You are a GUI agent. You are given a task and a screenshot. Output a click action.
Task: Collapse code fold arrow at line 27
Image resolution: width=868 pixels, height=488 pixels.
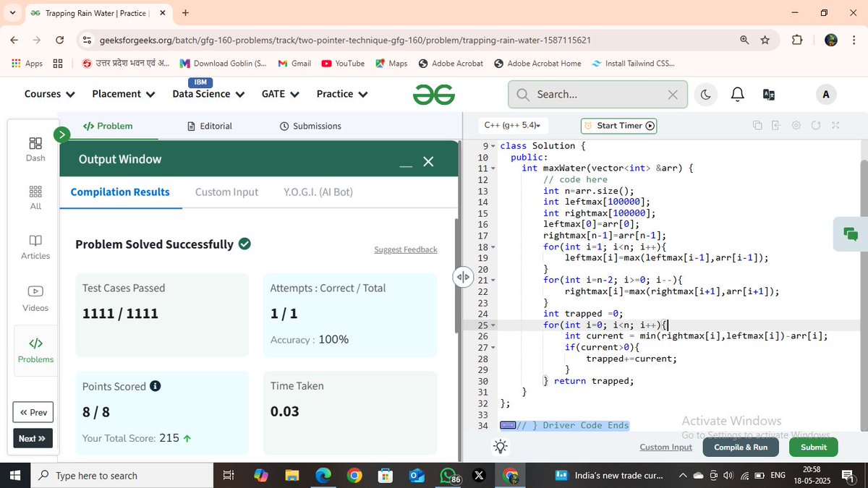click(x=493, y=347)
